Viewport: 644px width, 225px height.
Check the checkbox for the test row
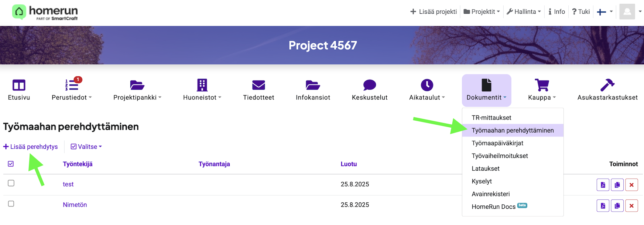click(11, 183)
